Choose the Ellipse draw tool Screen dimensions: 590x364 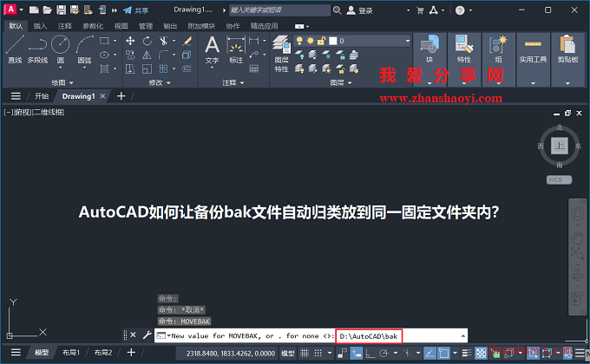tap(104, 55)
